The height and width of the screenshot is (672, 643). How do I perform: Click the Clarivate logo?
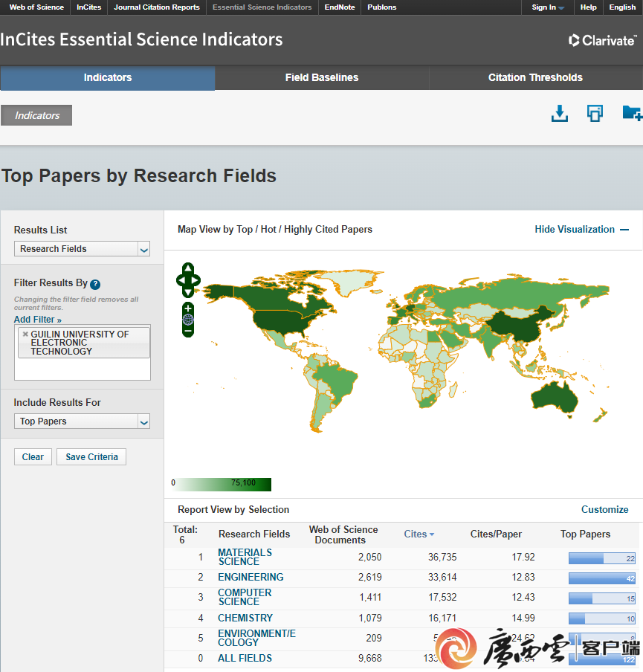point(602,40)
